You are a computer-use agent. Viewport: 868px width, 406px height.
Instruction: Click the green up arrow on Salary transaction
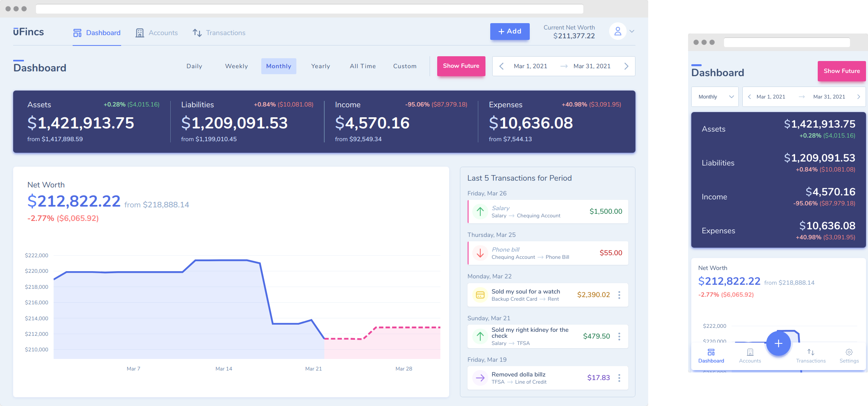480,212
